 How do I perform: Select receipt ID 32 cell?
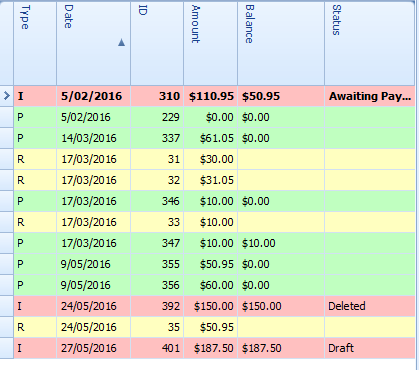pyautogui.click(x=157, y=180)
